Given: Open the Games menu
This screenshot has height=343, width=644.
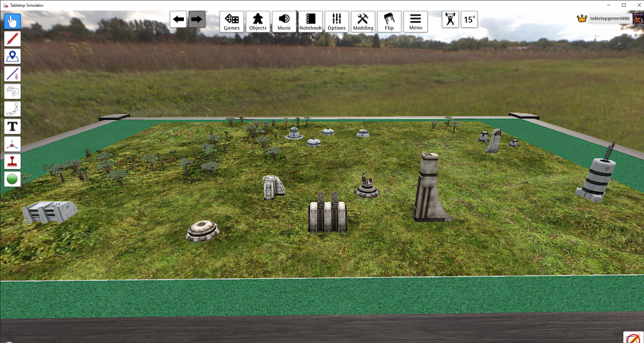Looking at the screenshot, I should pos(232,22).
